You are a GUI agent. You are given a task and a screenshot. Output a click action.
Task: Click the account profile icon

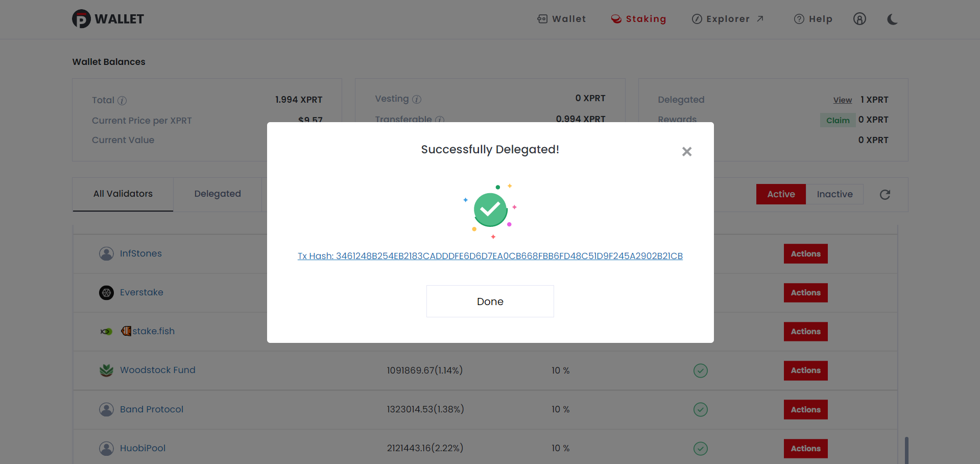coord(859,19)
